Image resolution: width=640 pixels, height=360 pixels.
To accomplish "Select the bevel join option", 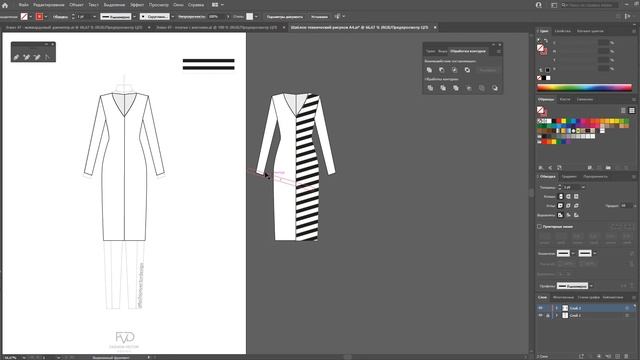I will click(576, 206).
